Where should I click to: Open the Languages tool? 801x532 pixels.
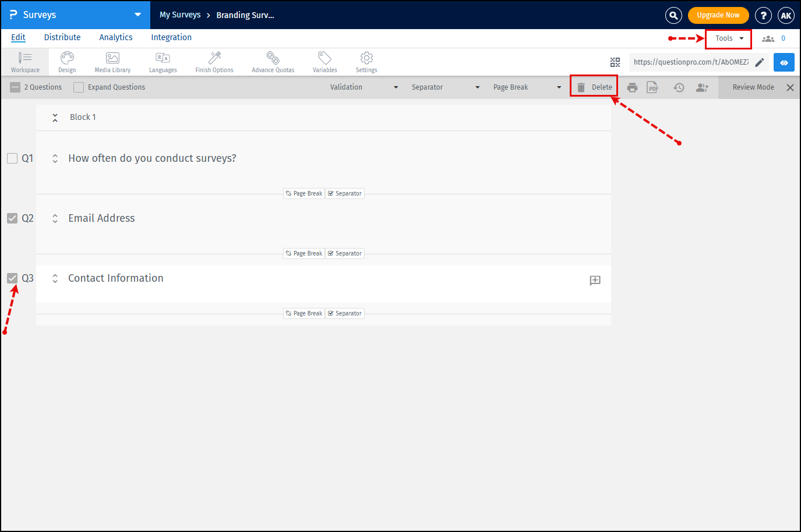click(163, 58)
